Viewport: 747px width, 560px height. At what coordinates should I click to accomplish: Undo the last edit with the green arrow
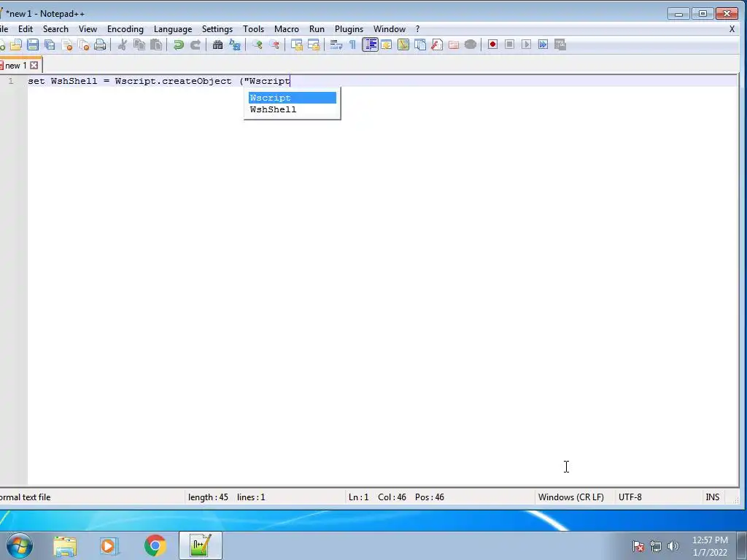coord(179,44)
